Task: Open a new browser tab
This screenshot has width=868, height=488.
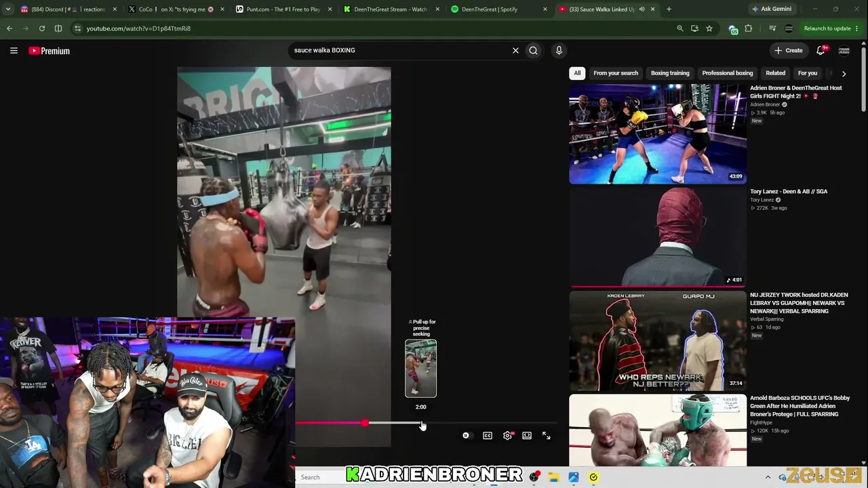Action: (669, 9)
